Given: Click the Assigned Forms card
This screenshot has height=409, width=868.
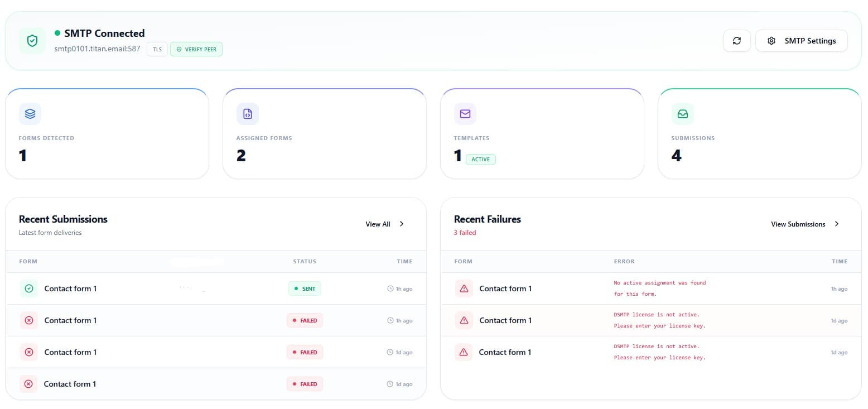Looking at the screenshot, I should click(325, 134).
